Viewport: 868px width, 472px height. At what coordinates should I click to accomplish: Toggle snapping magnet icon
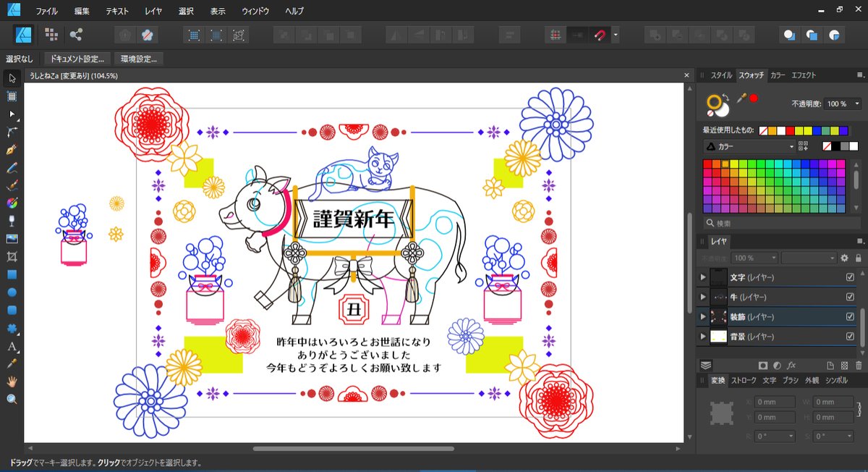pyautogui.click(x=599, y=34)
